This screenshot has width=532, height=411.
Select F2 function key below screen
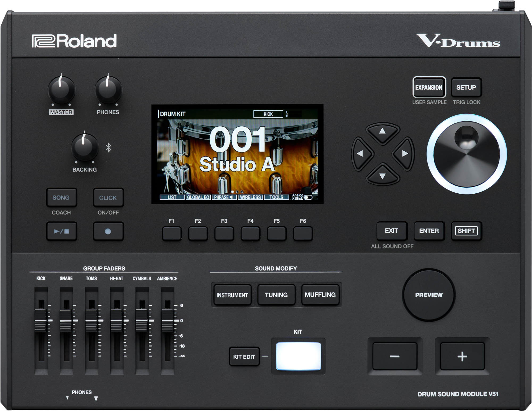[x=198, y=234]
